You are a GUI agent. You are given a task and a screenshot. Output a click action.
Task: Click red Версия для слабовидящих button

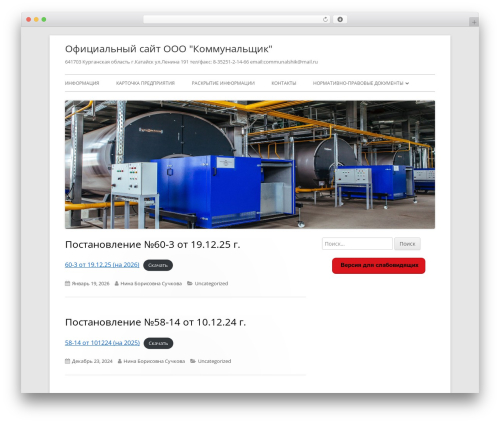point(379,266)
